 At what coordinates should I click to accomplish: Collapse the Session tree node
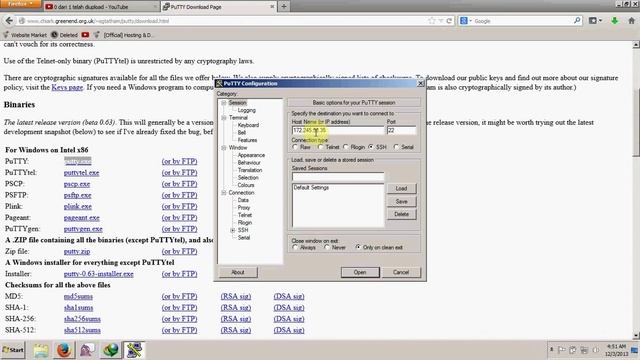click(224, 103)
